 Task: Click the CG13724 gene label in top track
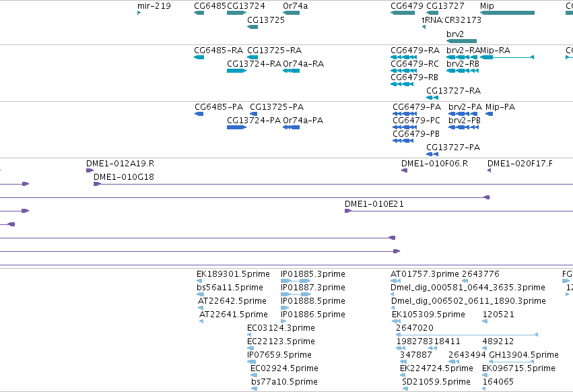click(246, 6)
